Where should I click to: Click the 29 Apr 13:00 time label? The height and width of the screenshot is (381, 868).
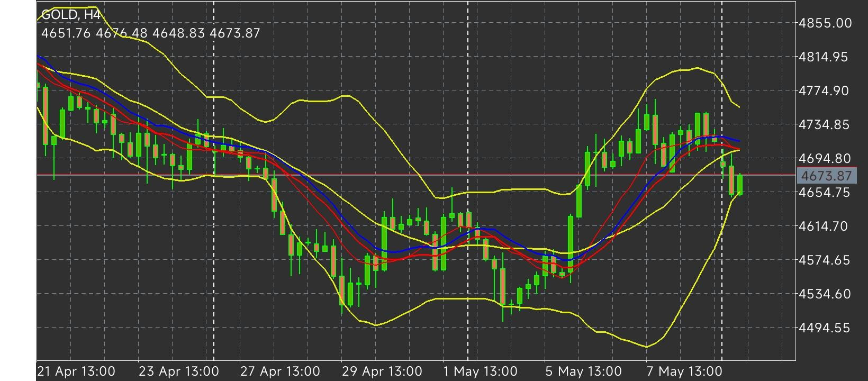pyautogui.click(x=382, y=371)
